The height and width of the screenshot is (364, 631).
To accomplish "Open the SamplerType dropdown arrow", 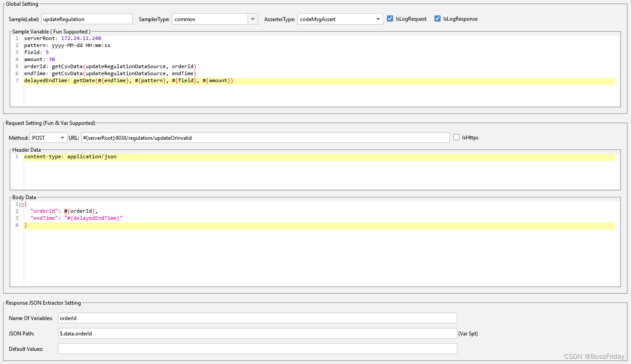I will (x=253, y=19).
